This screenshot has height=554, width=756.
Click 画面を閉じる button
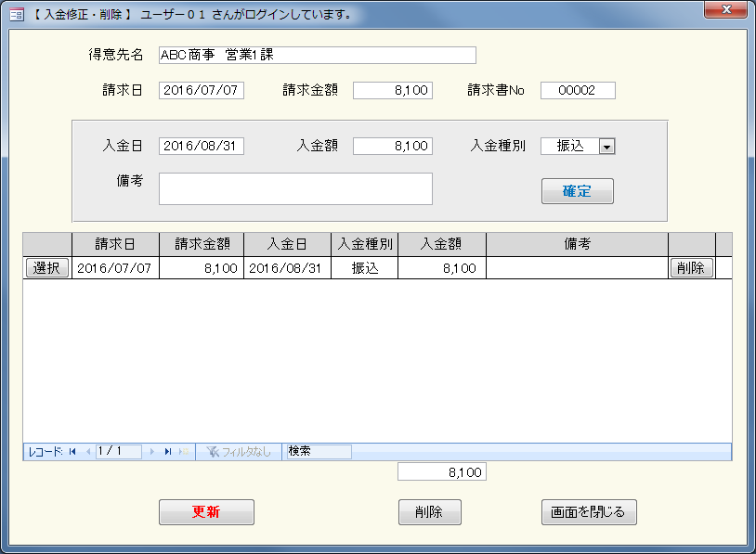coord(589,512)
